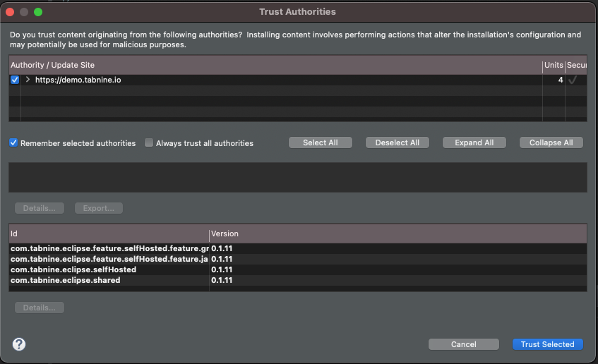Click the Select All button

pyautogui.click(x=320, y=142)
